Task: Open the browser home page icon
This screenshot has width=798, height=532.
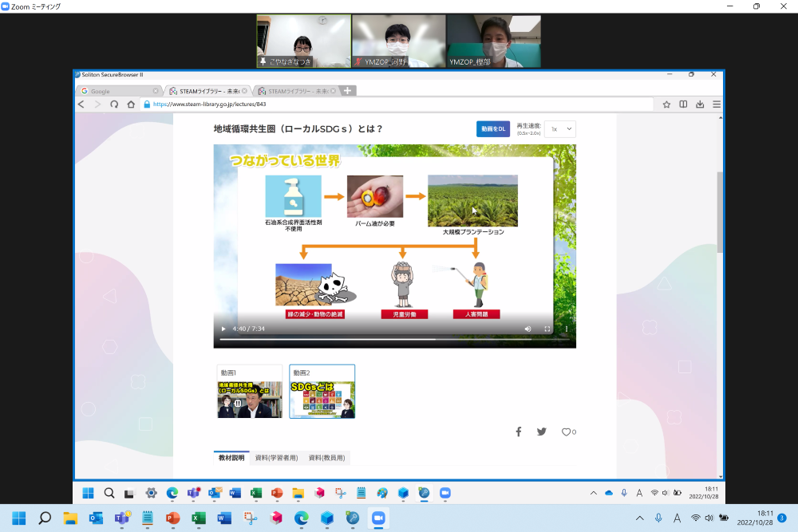Action: [x=131, y=104]
